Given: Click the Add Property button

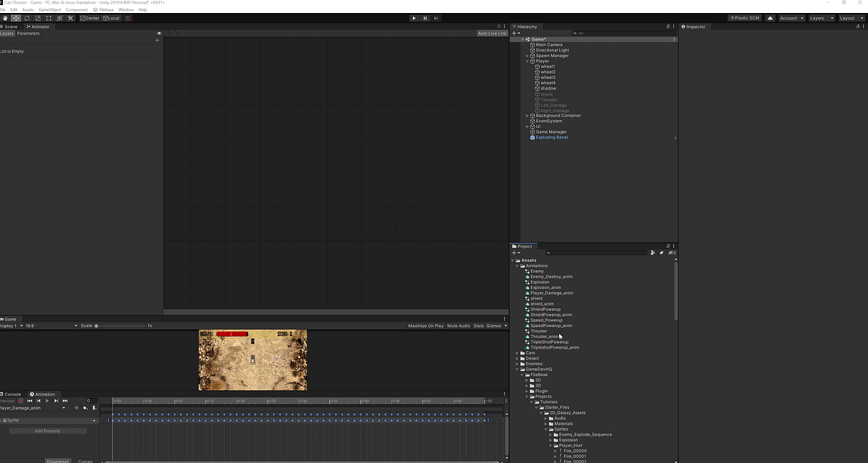Looking at the screenshot, I should [47, 430].
